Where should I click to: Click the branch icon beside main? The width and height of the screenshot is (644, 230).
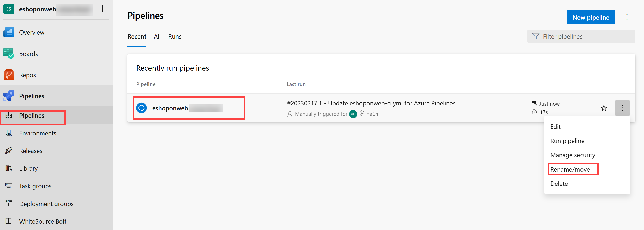(362, 114)
